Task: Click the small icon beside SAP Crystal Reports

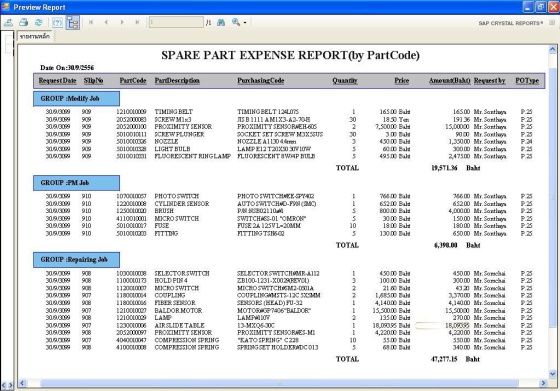Action: [552, 22]
